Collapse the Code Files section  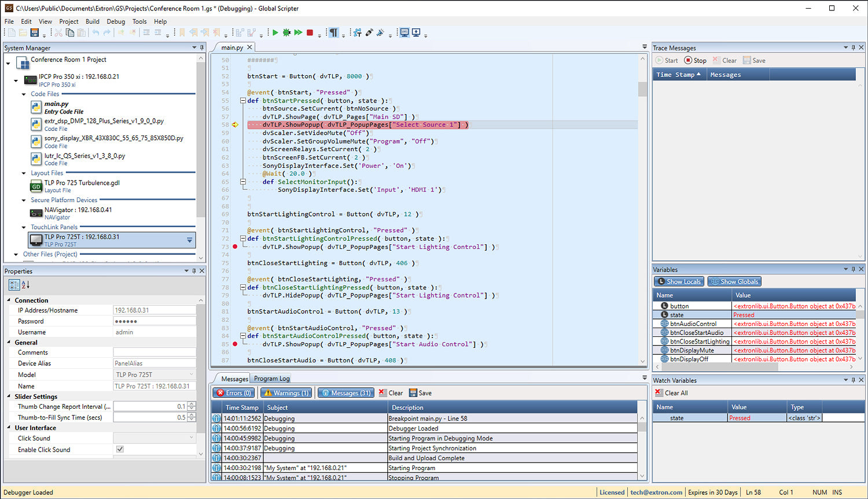(24, 94)
